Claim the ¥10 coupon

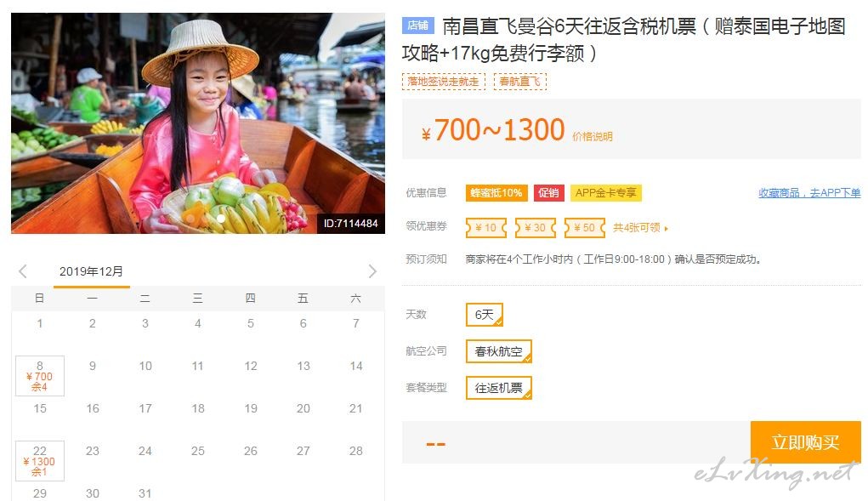[x=486, y=227]
